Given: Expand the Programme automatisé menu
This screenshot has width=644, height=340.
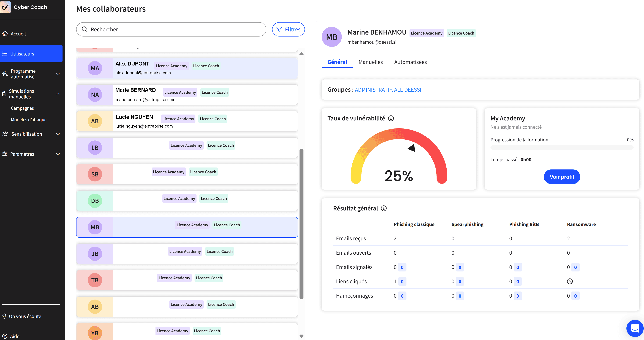Looking at the screenshot, I should pyautogui.click(x=58, y=74).
